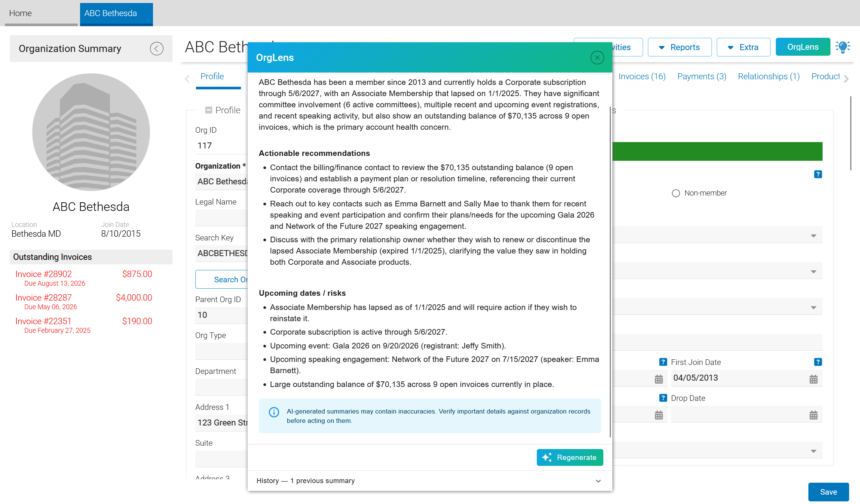The image size is (860, 504).
Task: Click the sparkle Regenerate button
Action: [x=570, y=457]
